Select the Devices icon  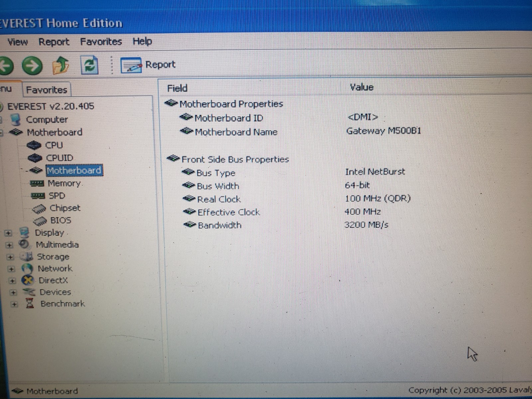point(29,292)
